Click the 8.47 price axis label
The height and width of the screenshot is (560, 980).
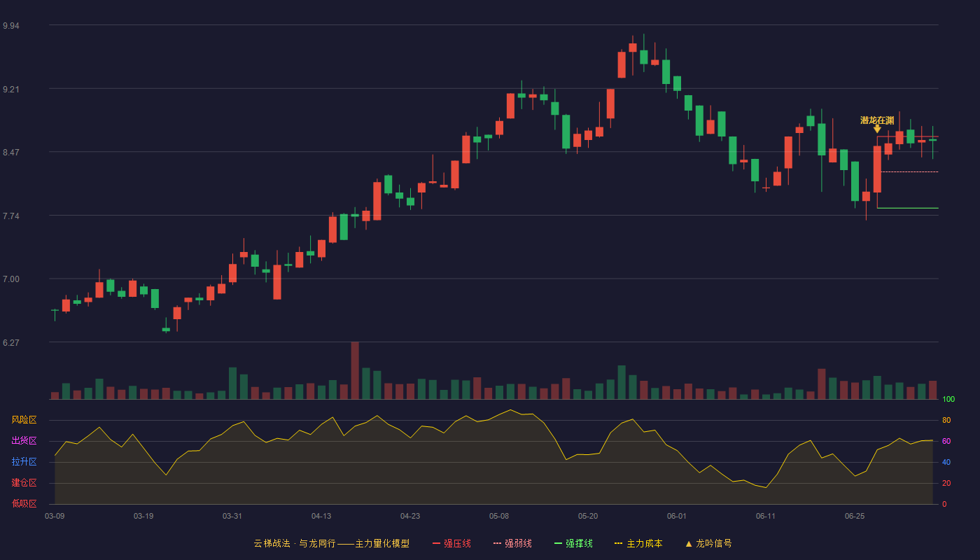point(11,153)
